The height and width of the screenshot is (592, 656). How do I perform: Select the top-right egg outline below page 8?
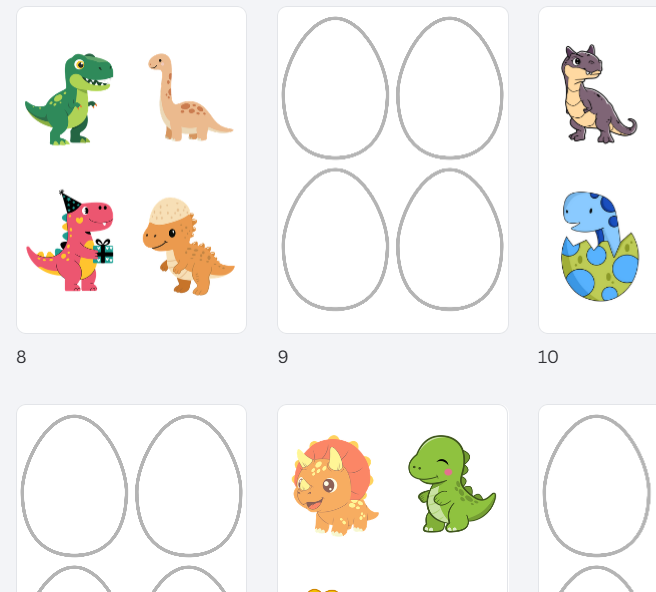pos(189,486)
